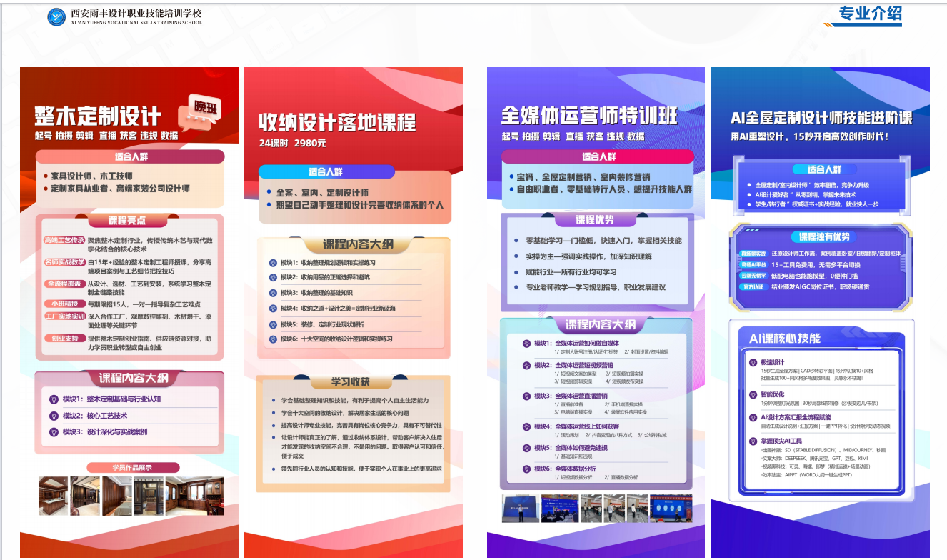Select the 专业介绍 header title
947x560 pixels.
click(870, 14)
